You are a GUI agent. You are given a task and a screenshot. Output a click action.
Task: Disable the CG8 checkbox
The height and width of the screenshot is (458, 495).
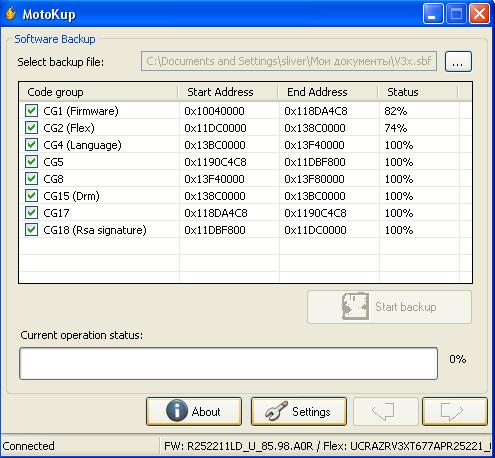pos(31,178)
